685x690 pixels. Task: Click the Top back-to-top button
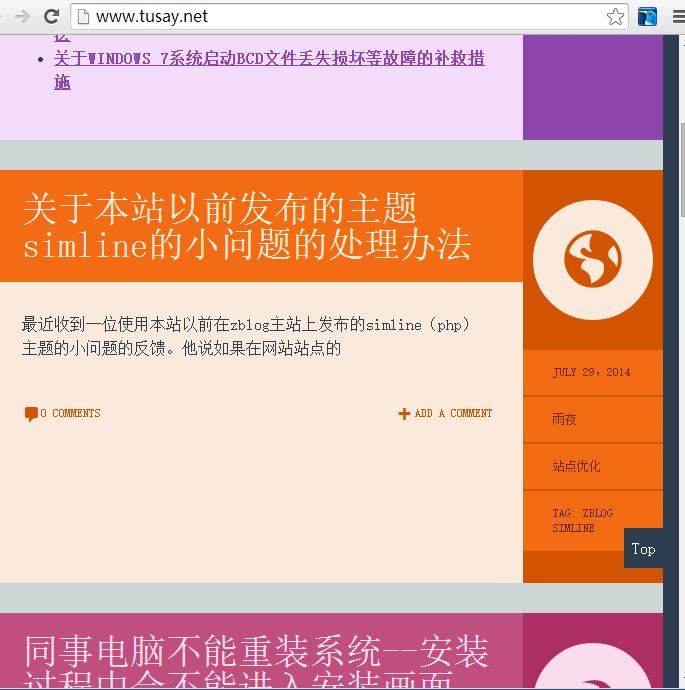[643, 548]
